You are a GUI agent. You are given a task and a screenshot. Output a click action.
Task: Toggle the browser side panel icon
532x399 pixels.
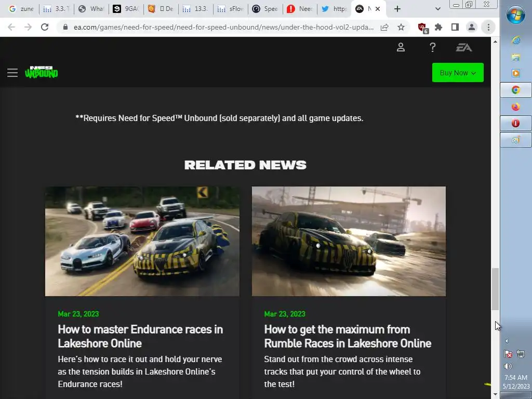coord(455,27)
